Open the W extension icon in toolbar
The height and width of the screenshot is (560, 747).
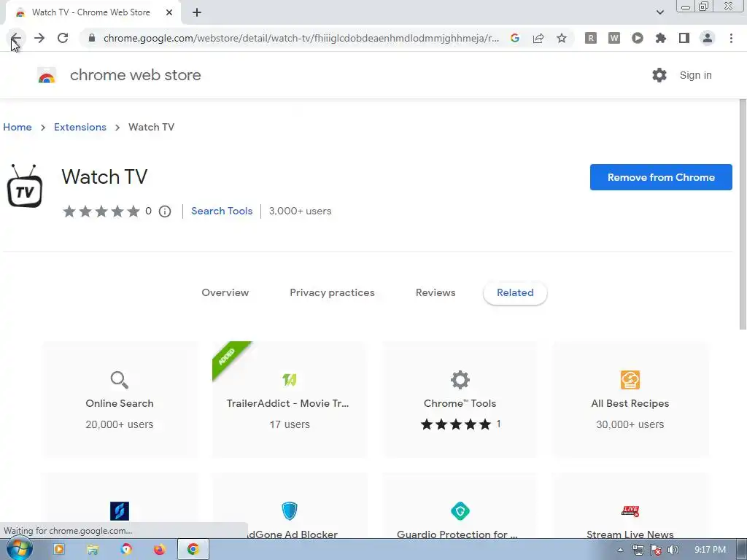point(614,38)
